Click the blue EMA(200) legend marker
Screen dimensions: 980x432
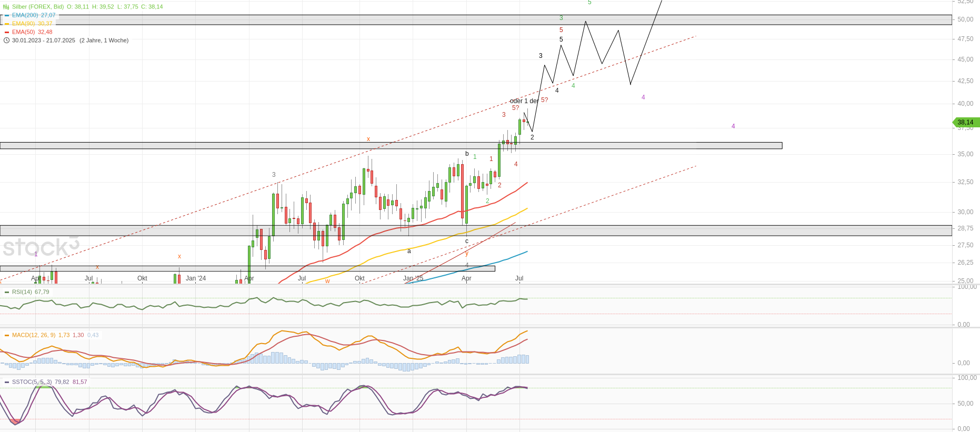[7, 15]
